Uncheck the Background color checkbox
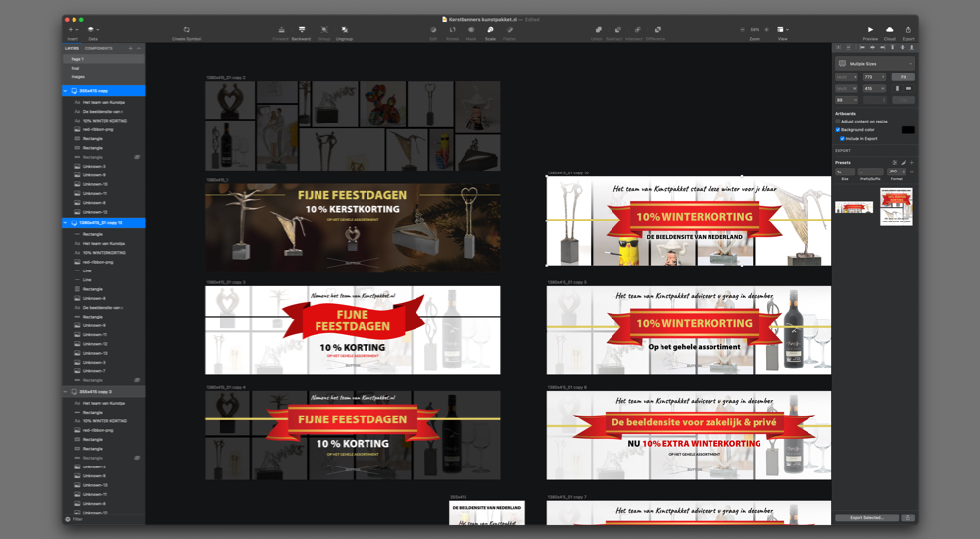980x539 pixels. pos(838,130)
